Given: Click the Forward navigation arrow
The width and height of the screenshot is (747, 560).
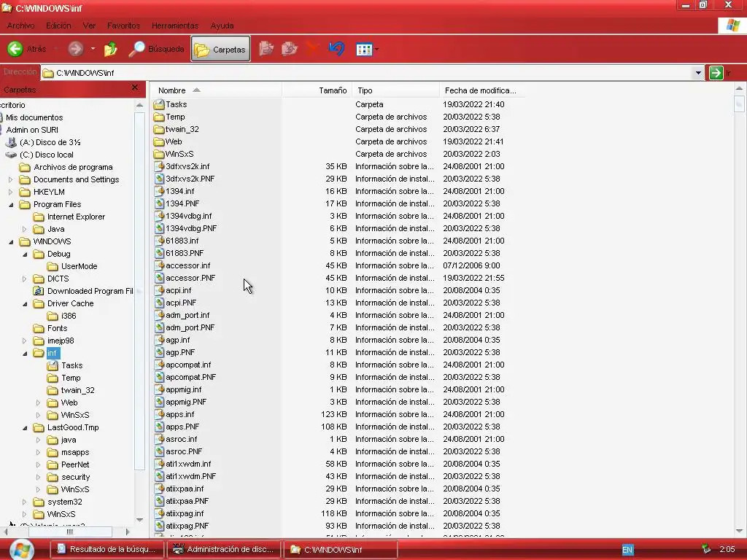Looking at the screenshot, I should 75,49.
